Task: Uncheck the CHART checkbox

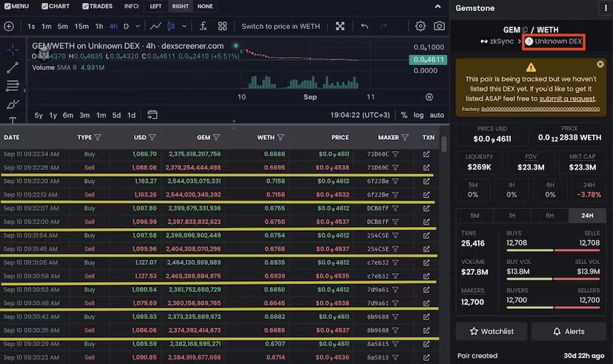Action: [x=45, y=6]
